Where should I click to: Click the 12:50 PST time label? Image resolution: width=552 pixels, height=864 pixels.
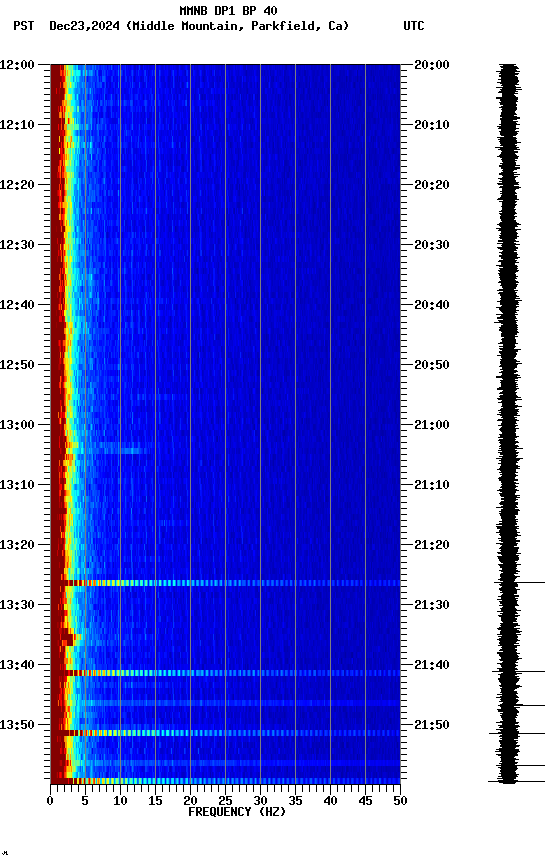pos(17,365)
